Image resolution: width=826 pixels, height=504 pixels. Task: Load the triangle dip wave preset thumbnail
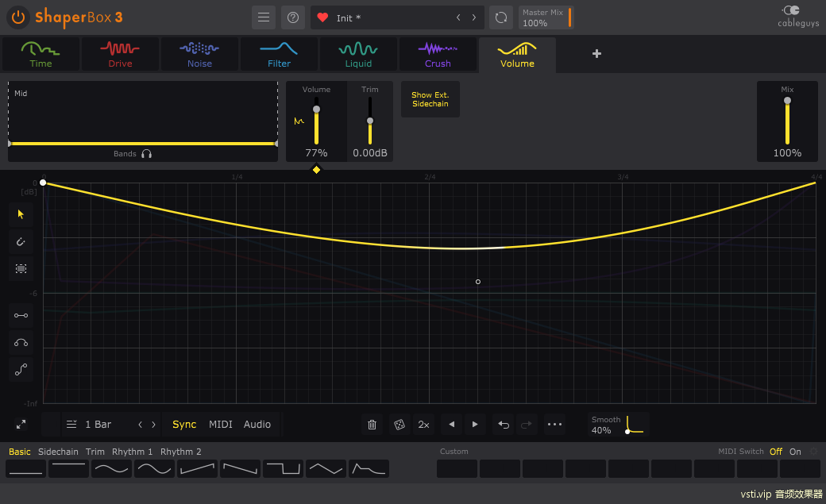coord(326,469)
